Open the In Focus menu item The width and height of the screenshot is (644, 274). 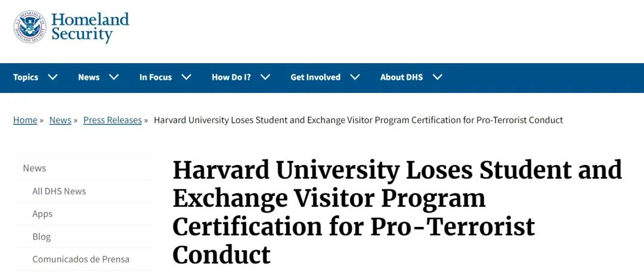(156, 77)
